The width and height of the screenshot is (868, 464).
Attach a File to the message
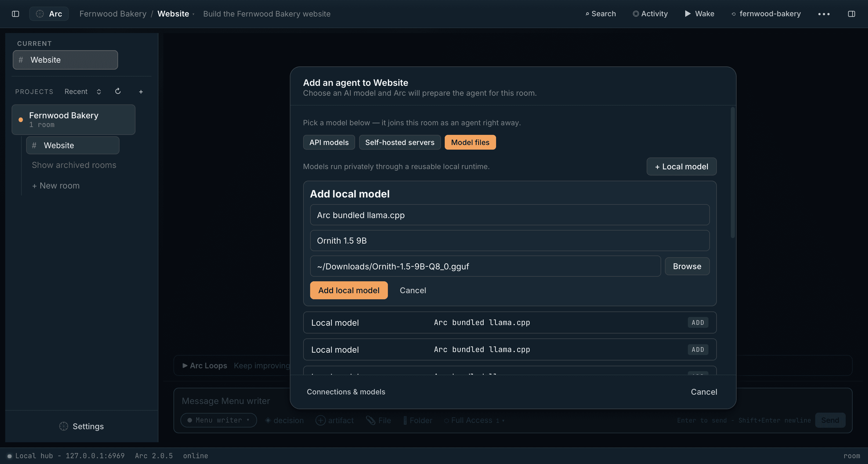pos(379,420)
